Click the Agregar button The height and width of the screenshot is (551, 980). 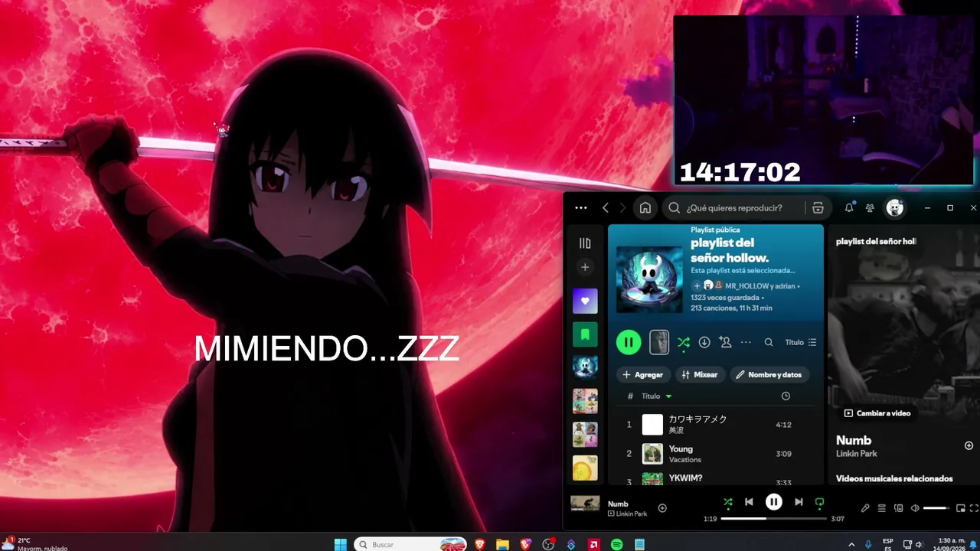[643, 375]
